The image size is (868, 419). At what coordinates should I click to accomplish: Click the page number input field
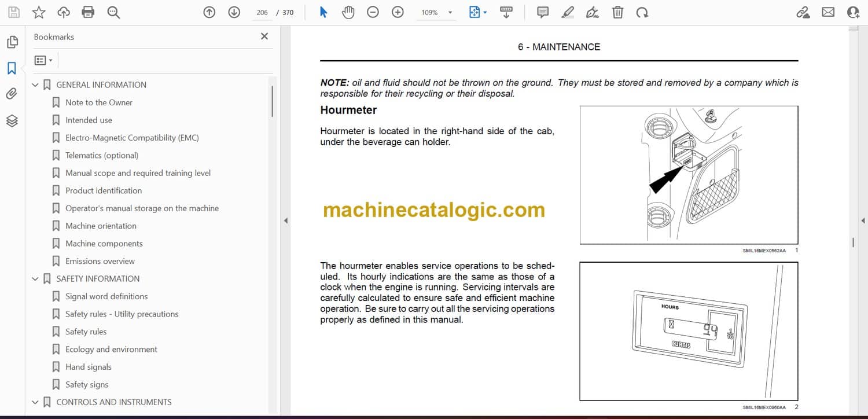[262, 12]
